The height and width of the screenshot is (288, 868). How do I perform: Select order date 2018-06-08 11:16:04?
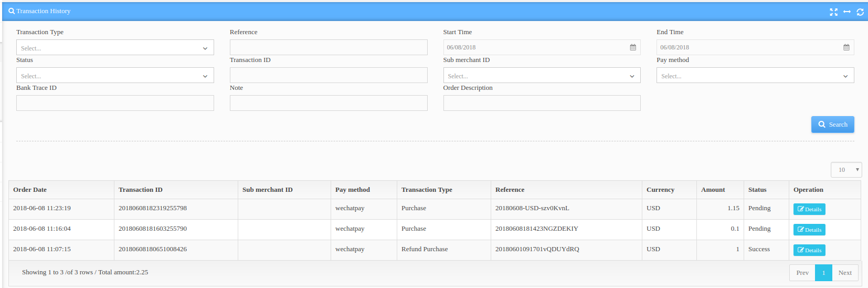42,229
